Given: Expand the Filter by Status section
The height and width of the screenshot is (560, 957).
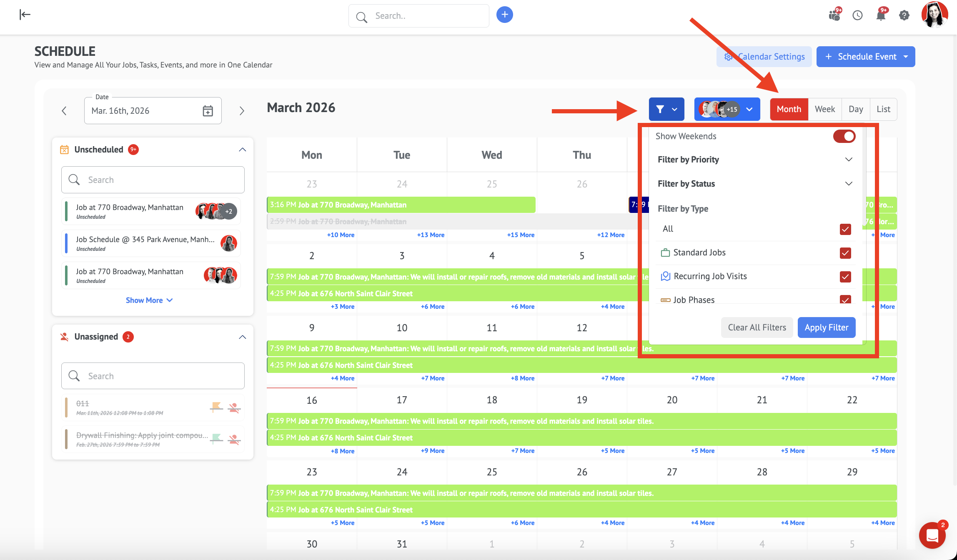Looking at the screenshot, I should (x=848, y=184).
